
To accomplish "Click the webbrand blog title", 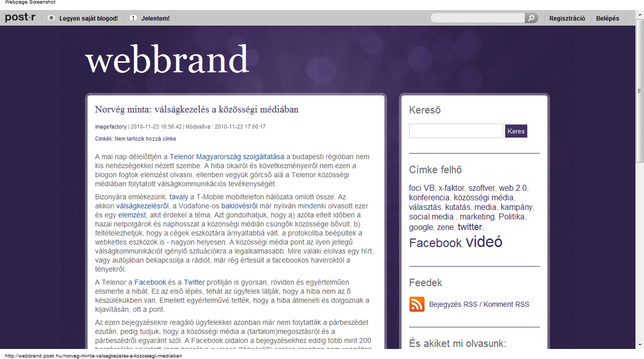I will (x=167, y=60).
